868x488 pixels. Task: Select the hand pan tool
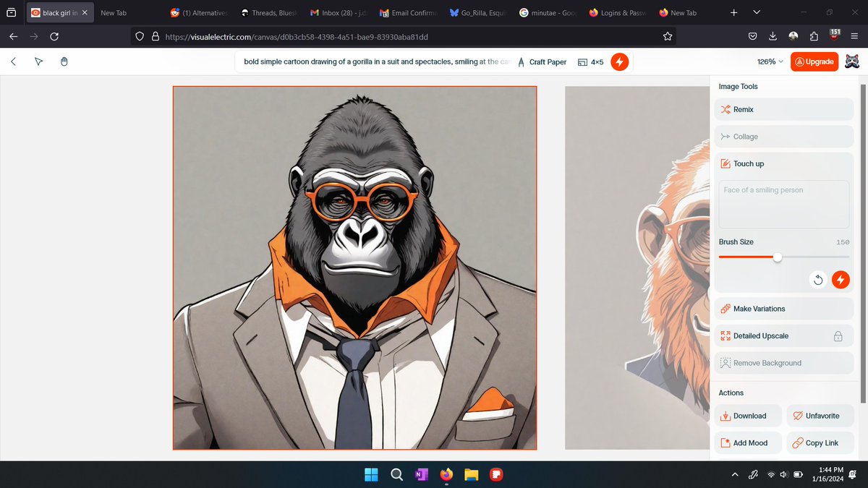[x=64, y=62]
